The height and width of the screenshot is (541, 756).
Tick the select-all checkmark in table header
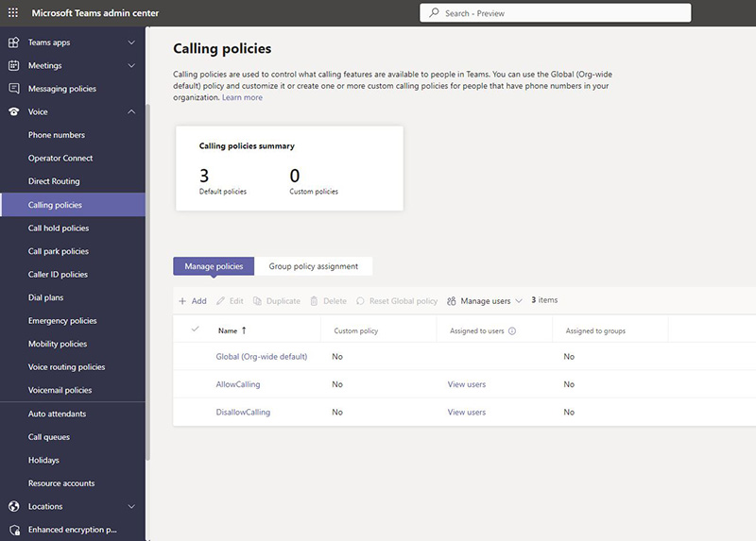tap(196, 329)
